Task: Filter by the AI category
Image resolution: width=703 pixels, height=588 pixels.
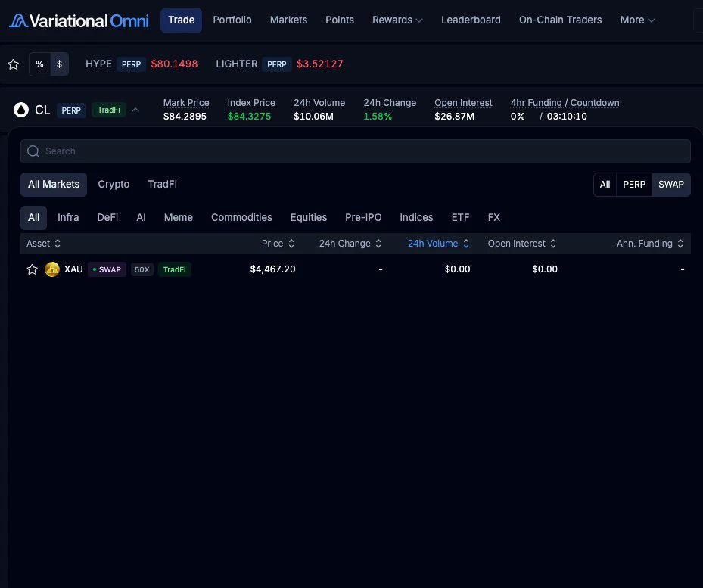Action: click(x=141, y=217)
